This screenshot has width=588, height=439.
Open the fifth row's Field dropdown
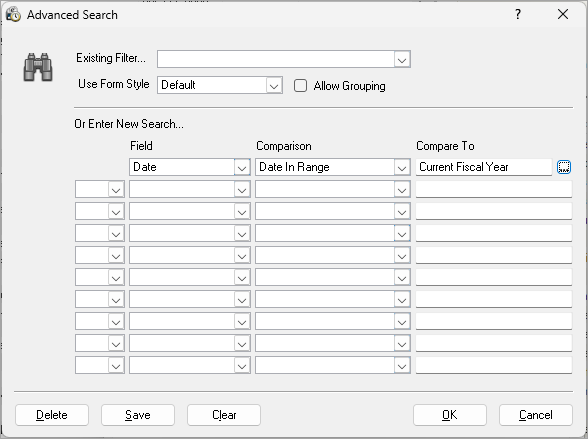[x=242, y=256]
